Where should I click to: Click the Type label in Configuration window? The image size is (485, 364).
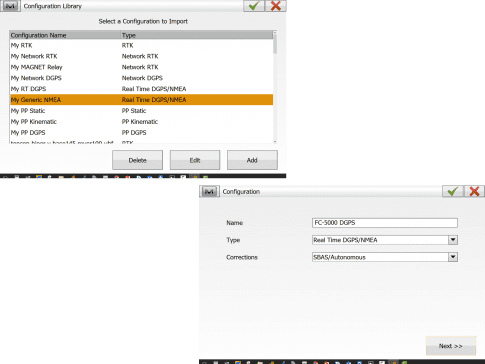pyautogui.click(x=233, y=240)
